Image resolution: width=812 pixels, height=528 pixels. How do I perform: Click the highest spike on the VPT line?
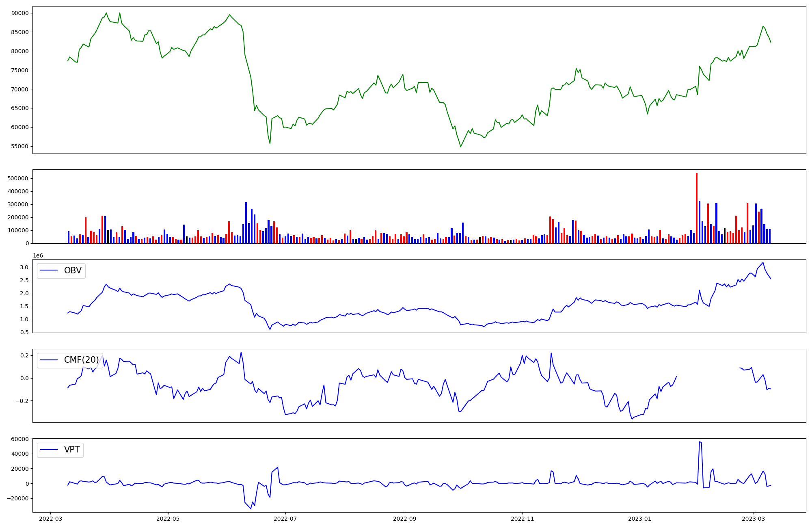pyautogui.click(x=700, y=442)
